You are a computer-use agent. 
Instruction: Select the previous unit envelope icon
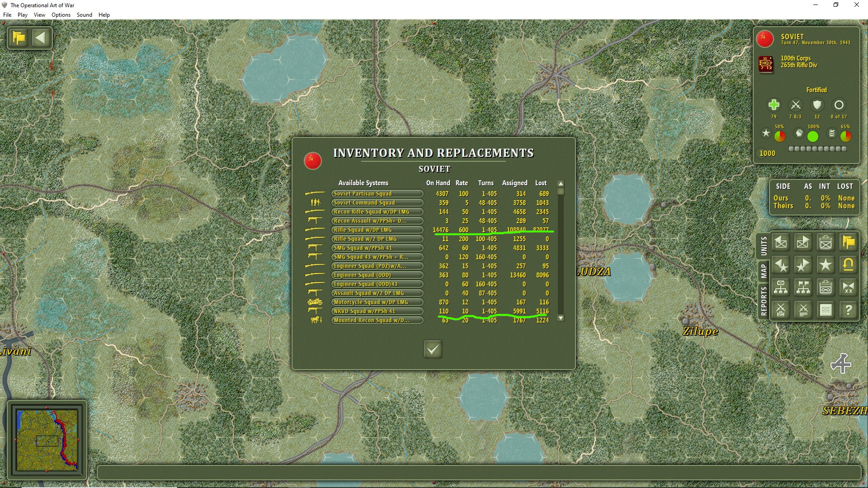(x=781, y=243)
